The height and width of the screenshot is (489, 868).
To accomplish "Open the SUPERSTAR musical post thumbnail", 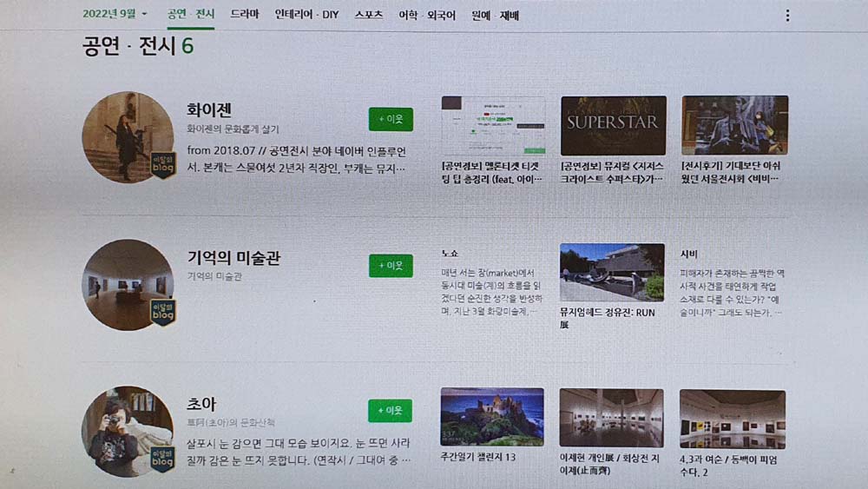I will [x=614, y=125].
